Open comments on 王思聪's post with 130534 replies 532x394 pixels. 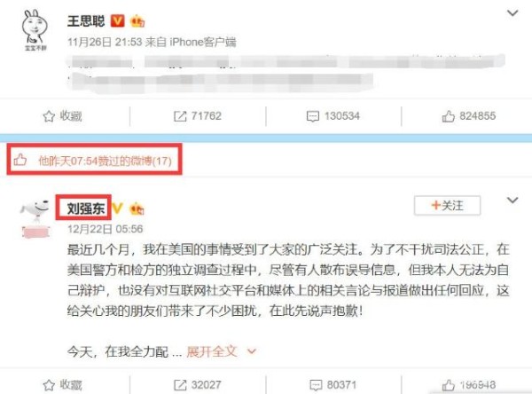click(x=332, y=116)
